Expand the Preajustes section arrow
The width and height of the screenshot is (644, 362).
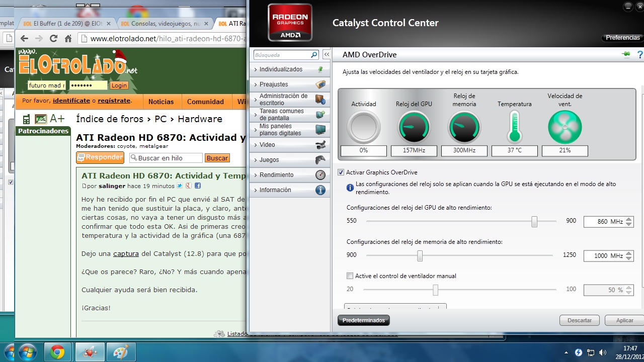256,84
